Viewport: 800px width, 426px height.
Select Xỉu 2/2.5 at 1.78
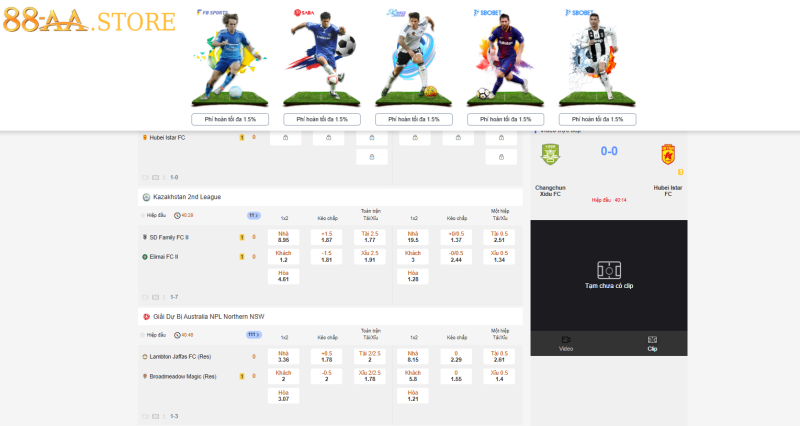[370, 376]
